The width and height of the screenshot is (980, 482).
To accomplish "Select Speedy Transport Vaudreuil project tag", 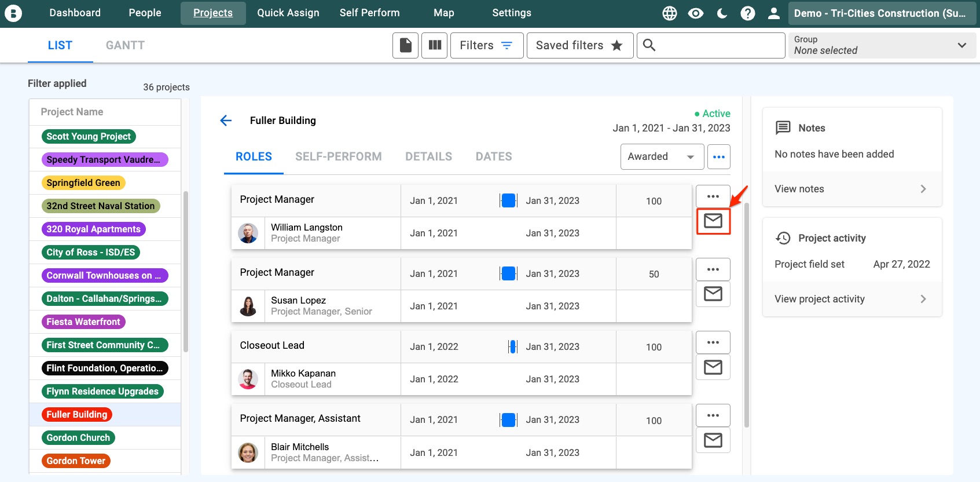I will coord(105,159).
